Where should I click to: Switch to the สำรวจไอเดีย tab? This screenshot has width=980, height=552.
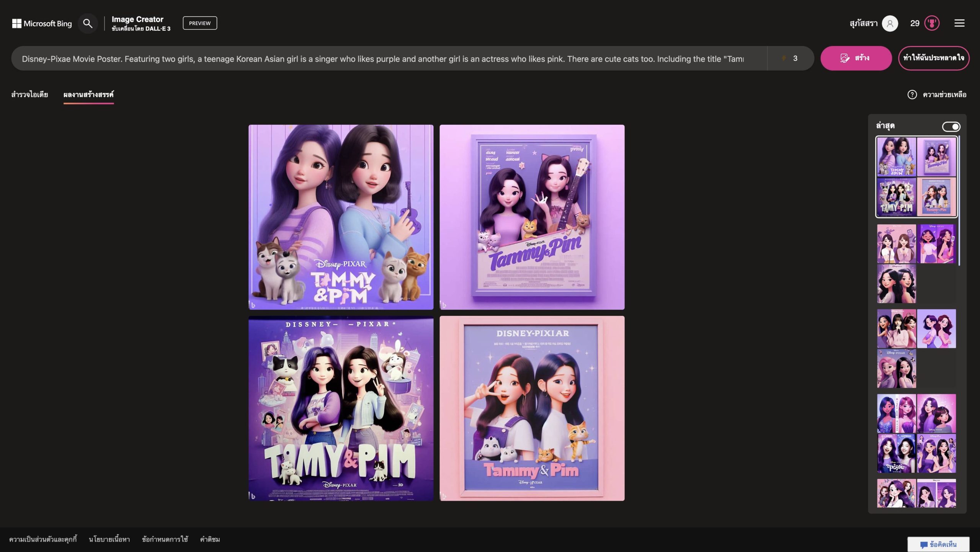(x=29, y=95)
